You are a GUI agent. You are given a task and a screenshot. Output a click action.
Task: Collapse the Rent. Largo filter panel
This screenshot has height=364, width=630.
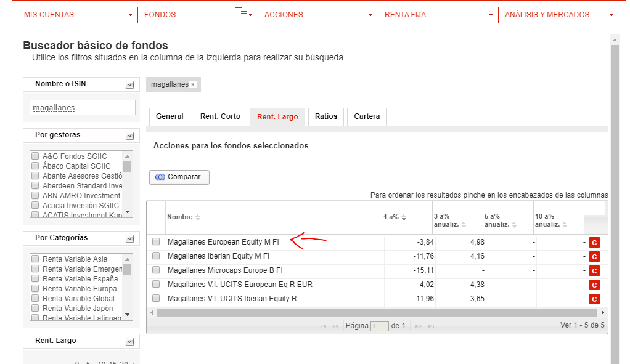(x=129, y=342)
